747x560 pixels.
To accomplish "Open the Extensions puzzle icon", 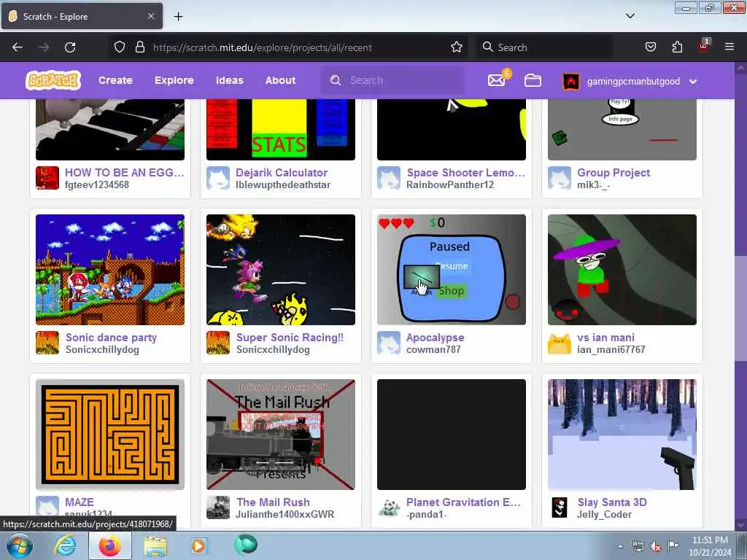I will [677, 47].
